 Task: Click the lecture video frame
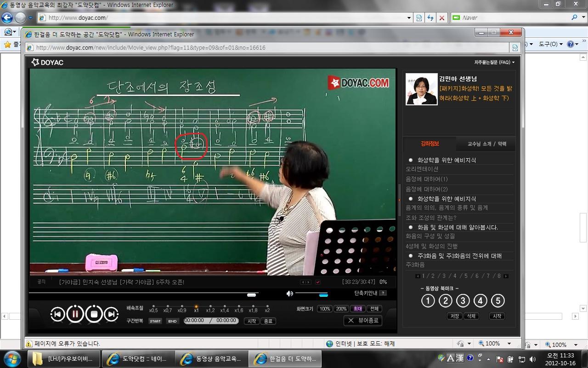point(213,172)
